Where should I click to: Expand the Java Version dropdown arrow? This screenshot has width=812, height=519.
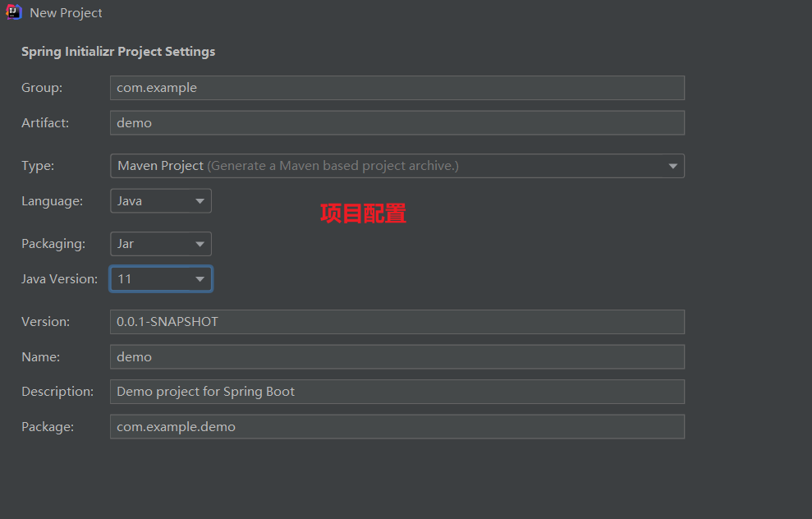[200, 279]
